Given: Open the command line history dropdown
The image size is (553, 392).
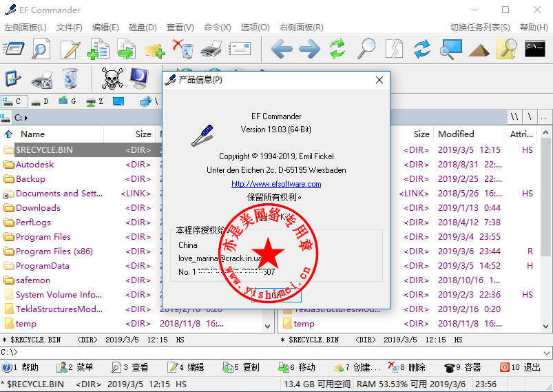Looking at the screenshot, I should [x=547, y=353].
